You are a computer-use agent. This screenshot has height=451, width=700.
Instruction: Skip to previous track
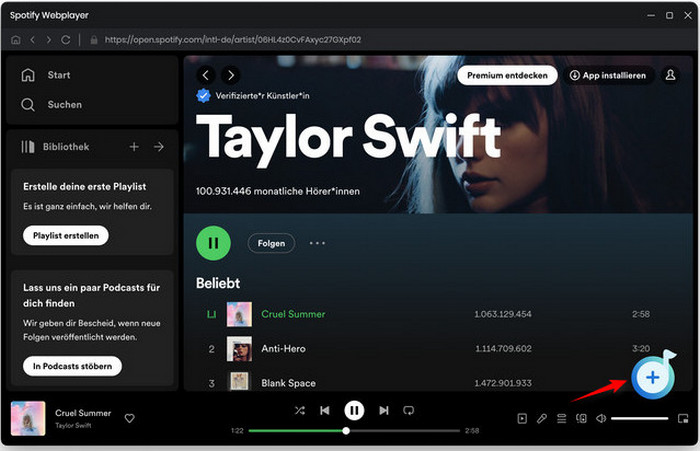click(325, 410)
